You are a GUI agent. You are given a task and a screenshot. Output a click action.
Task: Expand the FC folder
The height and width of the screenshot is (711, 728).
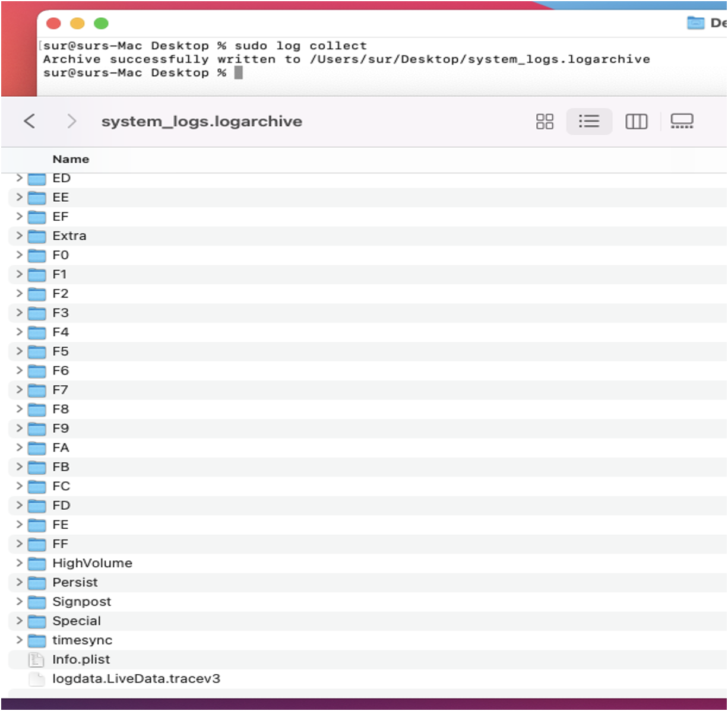click(x=19, y=485)
